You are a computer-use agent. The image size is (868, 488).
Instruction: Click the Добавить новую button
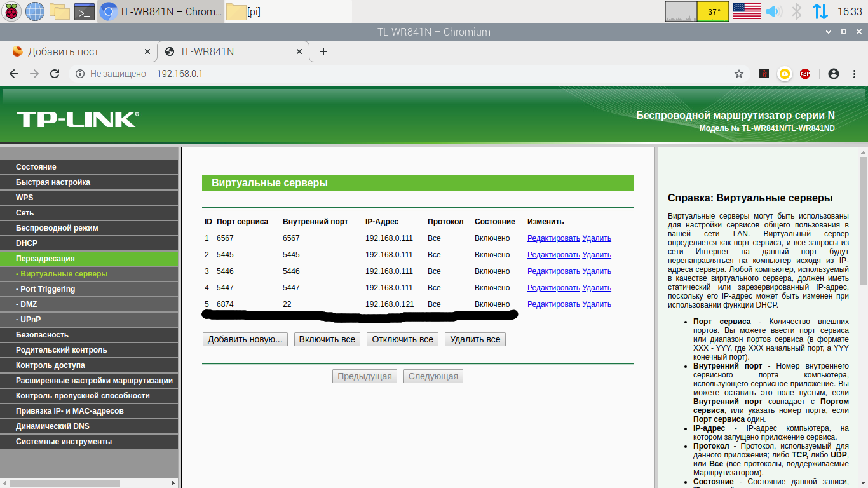coord(245,339)
